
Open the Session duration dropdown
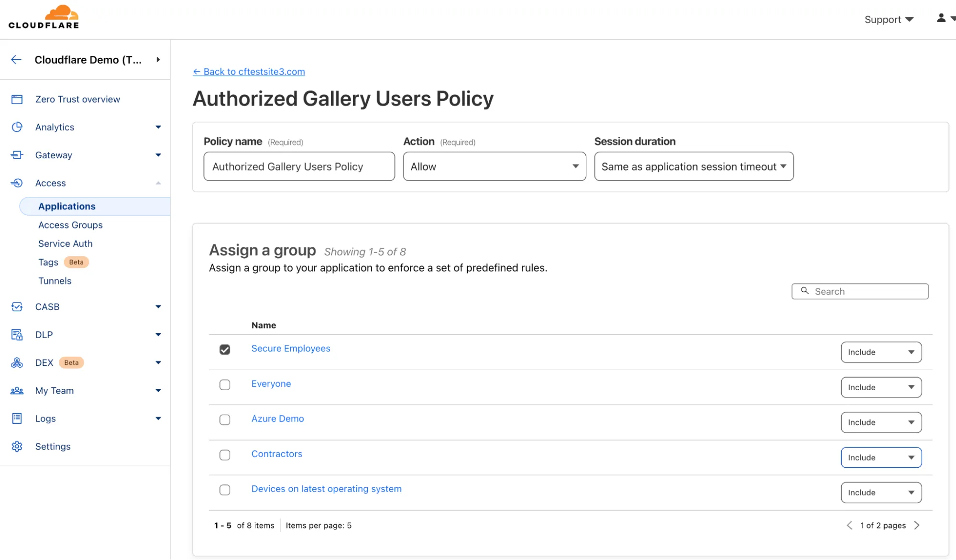(693, 166)
